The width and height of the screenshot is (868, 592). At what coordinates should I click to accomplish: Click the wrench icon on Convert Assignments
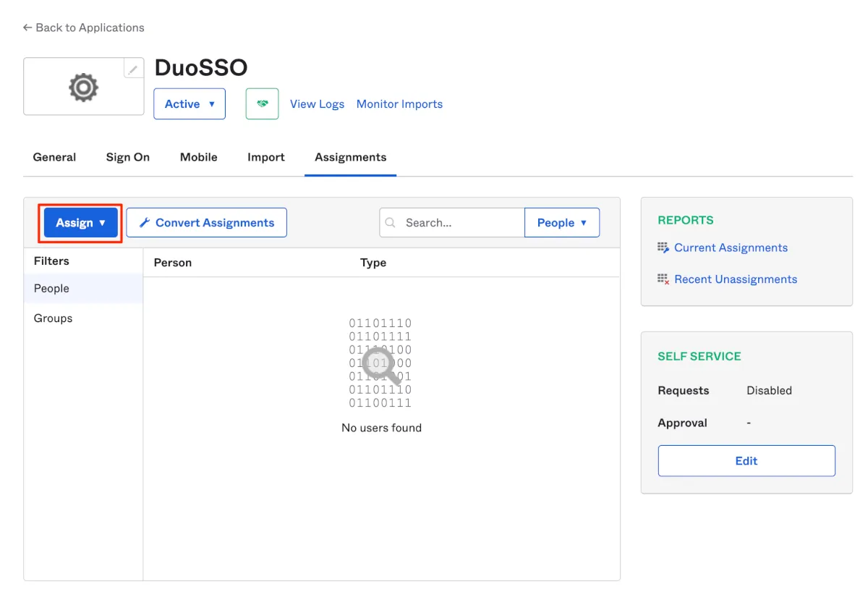click(x=145, y=223)
